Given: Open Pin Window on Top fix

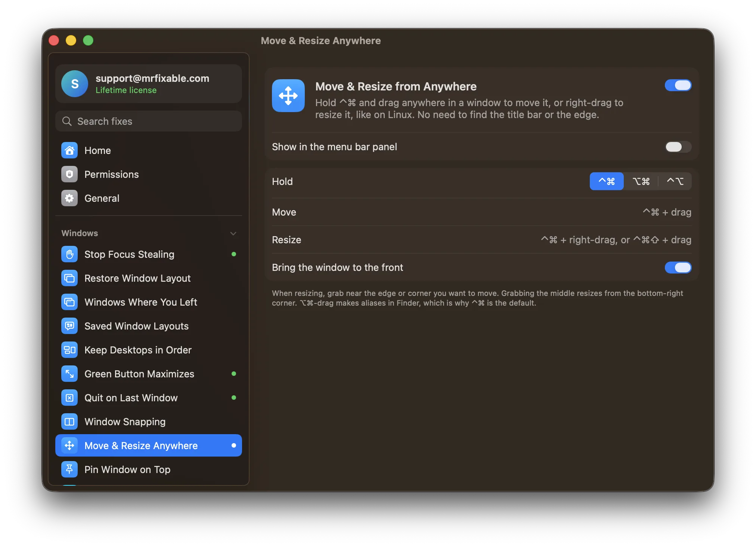Looking at the screenshot, I should pos(149,470).
